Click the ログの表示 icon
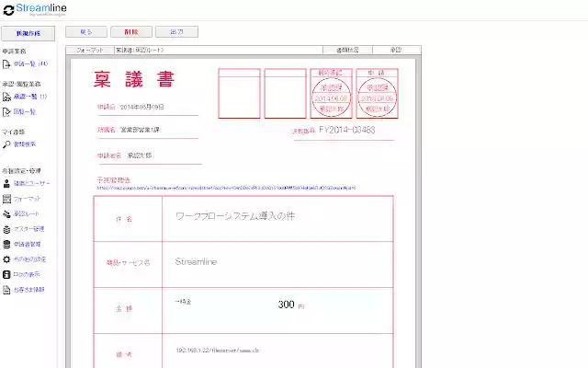588x368 pixels. (x=7, y=274)
